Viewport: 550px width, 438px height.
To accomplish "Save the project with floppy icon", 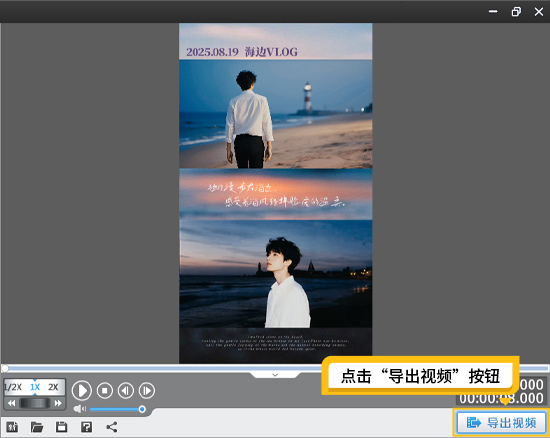I will 61,427.
